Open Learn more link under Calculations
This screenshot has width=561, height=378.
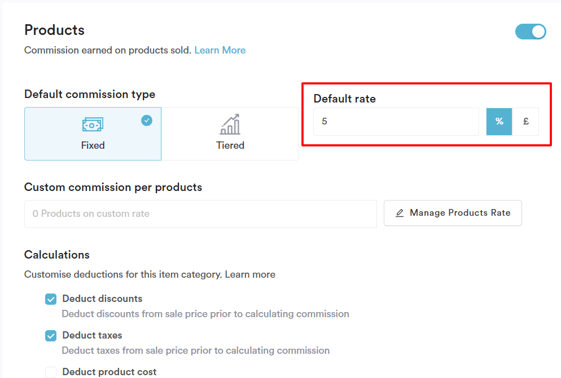[250, 275]
